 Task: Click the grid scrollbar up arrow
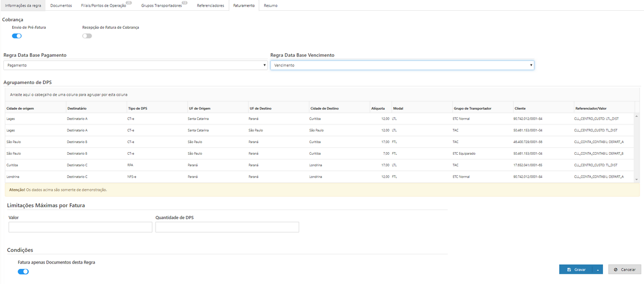tap(636, 117)
